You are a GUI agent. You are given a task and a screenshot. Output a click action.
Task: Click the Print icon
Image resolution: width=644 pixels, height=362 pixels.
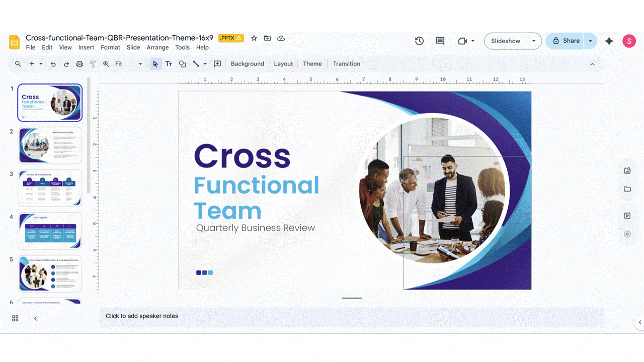79,64
